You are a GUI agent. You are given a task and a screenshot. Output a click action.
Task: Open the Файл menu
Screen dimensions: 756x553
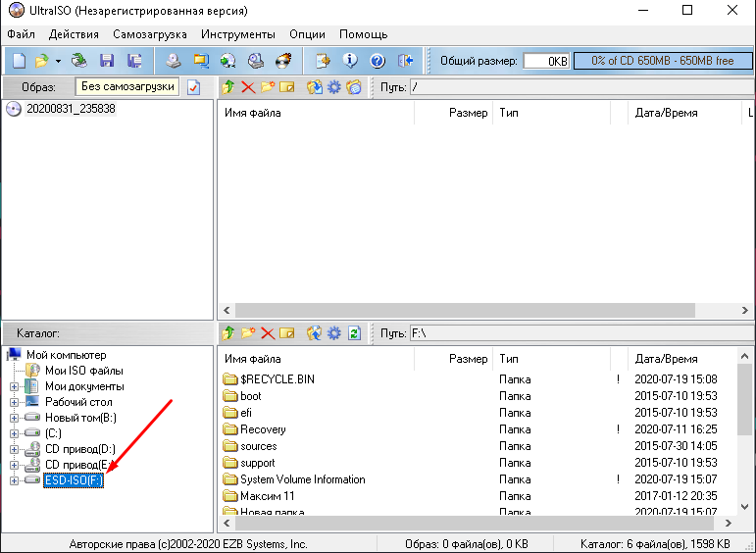tap(22, 34)
